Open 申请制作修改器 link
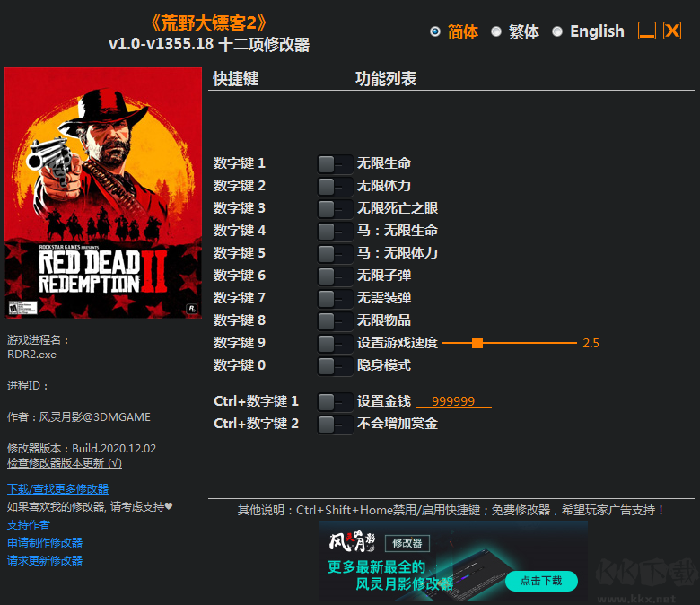 point(45,543)
